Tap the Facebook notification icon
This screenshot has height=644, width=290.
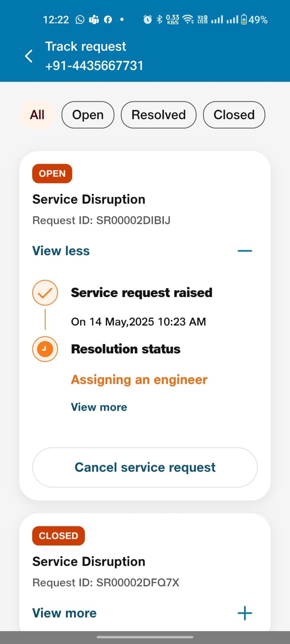coord(108,19)
